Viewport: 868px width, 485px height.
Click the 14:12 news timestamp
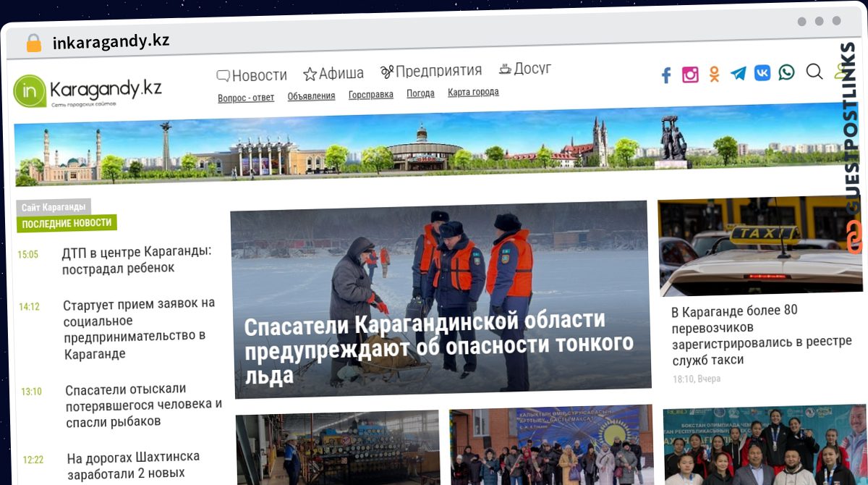pyautogui.click(x=30, y=306)
